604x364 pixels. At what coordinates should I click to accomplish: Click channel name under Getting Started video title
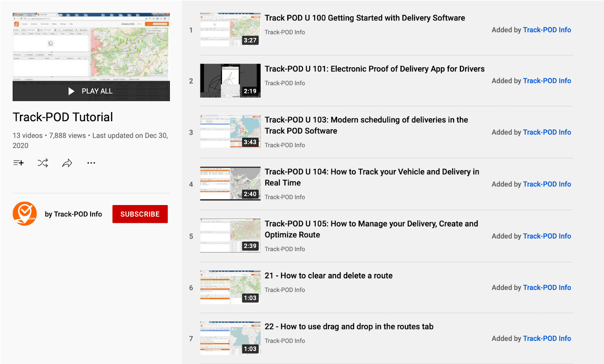(x=285, y=32)
